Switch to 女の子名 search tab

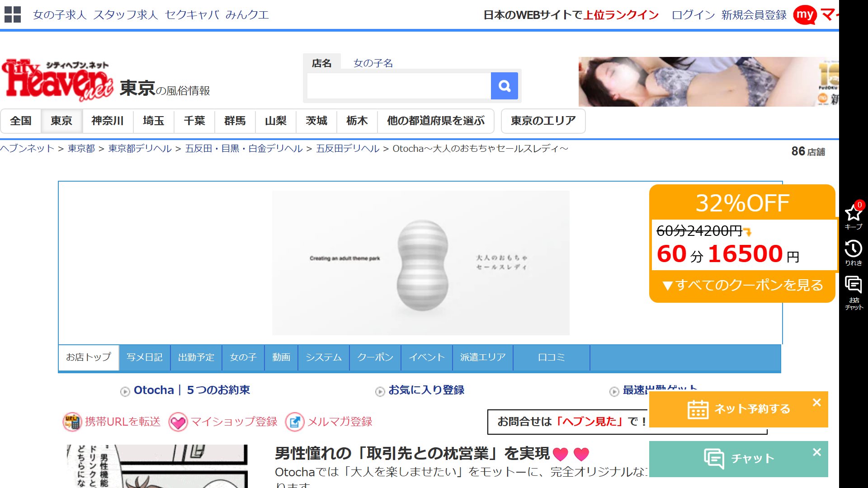click(x=373, y=63)
